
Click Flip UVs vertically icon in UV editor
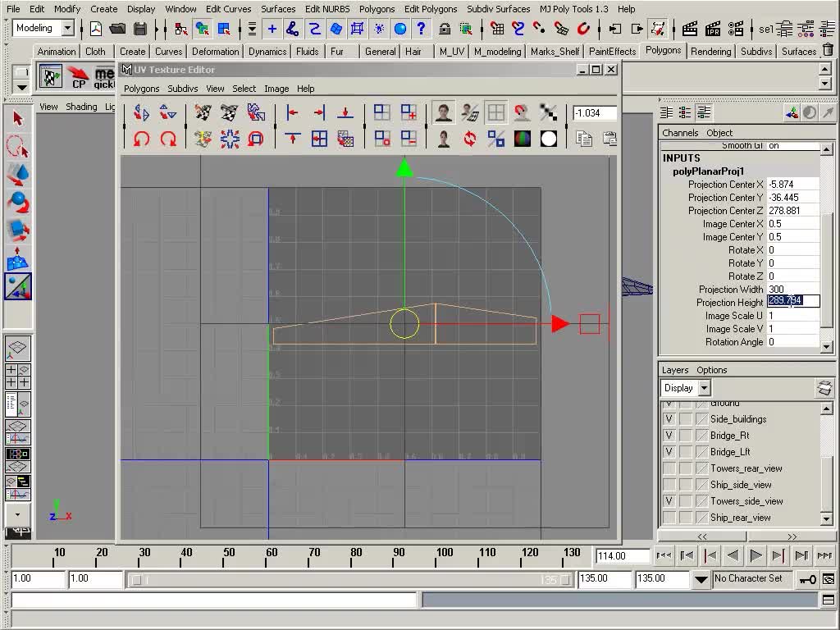[x=168, y=112]
